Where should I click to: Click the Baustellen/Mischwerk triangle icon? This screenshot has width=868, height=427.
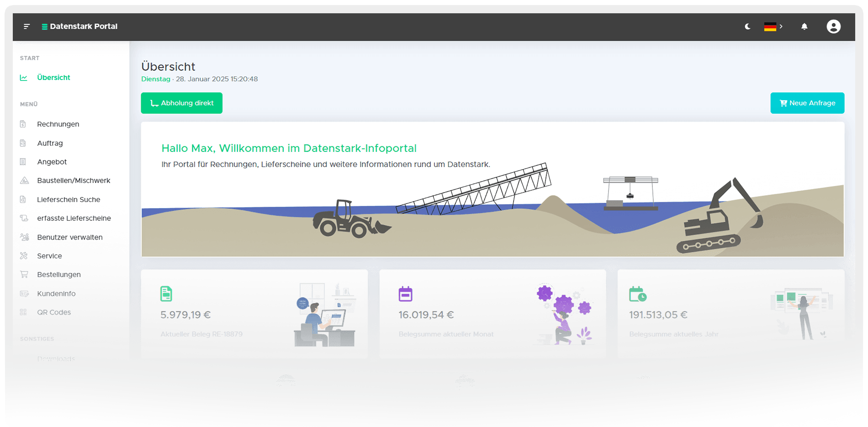click(x=24, y=181)
